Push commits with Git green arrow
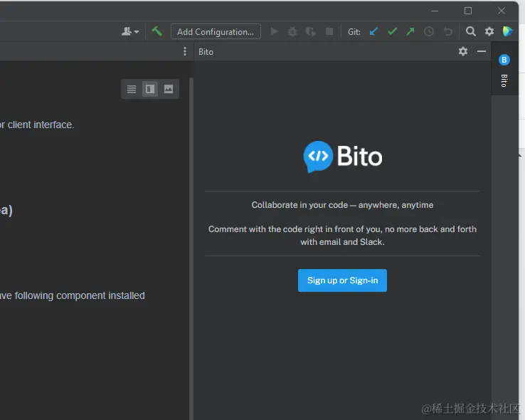The height and width of the screenshot is (420, 525). 410,31
